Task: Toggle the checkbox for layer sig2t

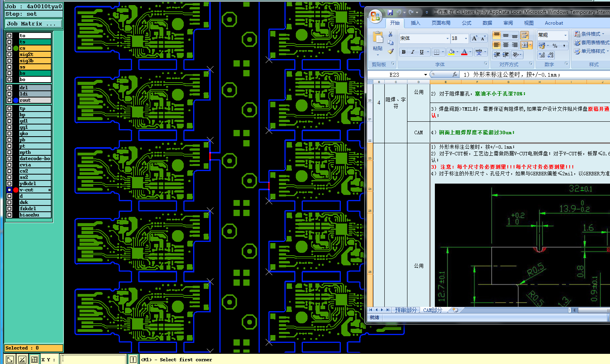Action: coord(9,54)
